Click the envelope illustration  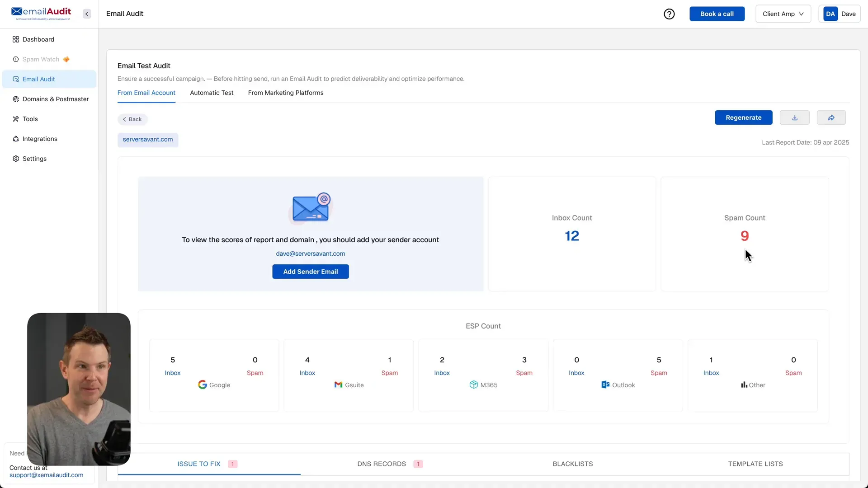point(311,207)
